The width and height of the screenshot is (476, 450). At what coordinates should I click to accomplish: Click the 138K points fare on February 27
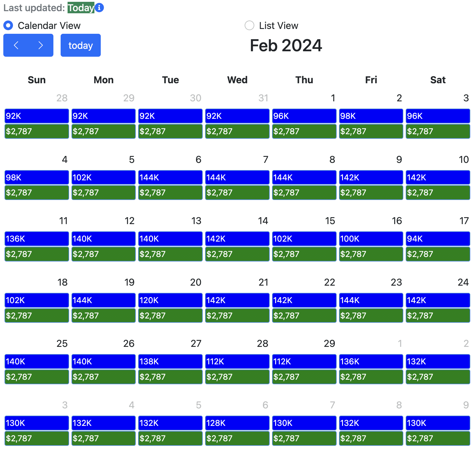(170, 361)
